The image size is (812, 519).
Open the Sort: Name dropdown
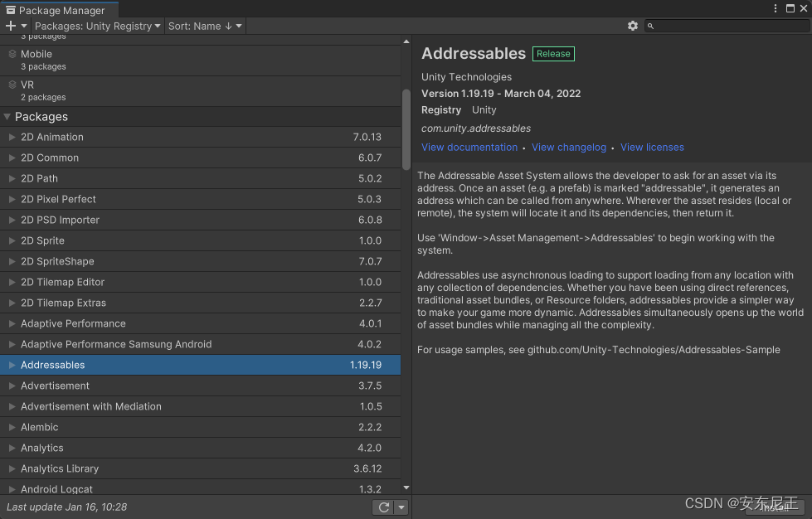coord(205,26)
